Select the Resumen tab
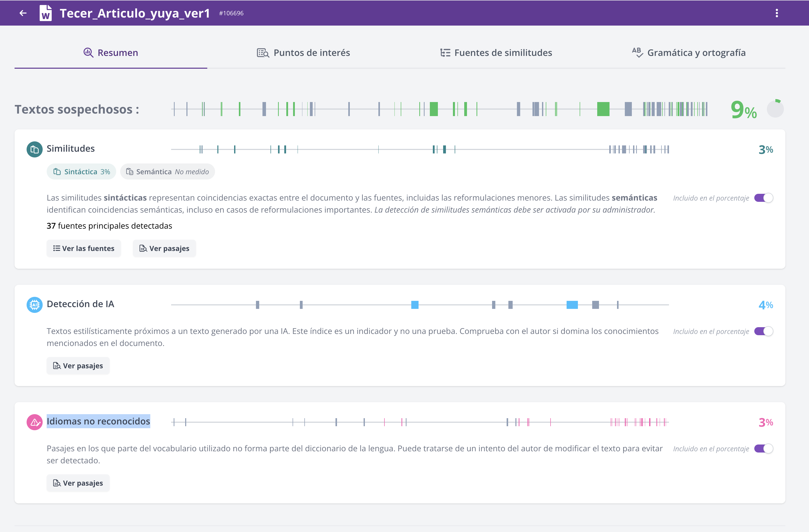Image resolution: width=809 pixels, height=532 pixels. [111, 53]
